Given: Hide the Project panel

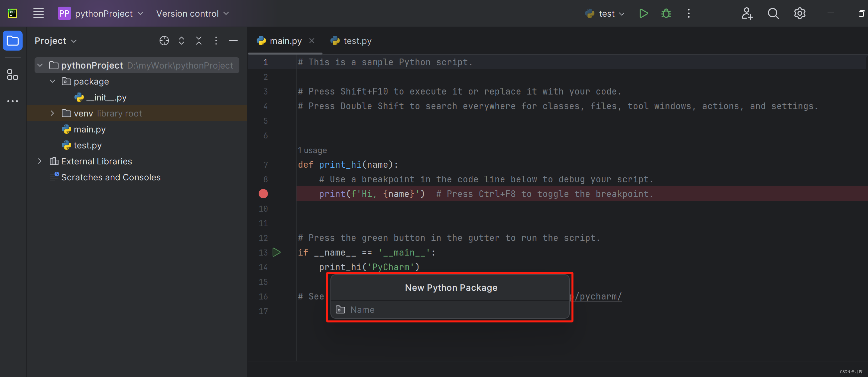Looking at the screenshot, I should (233, 41).
